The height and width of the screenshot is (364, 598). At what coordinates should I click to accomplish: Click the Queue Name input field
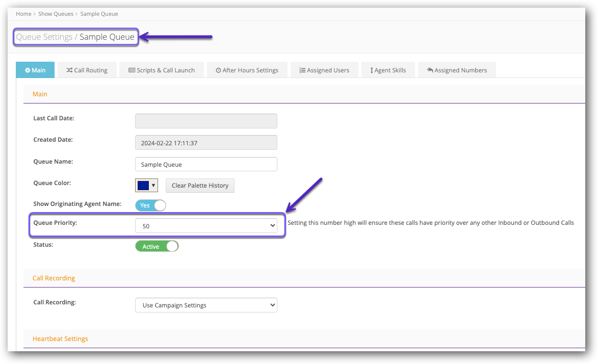(x=206, y=164)
